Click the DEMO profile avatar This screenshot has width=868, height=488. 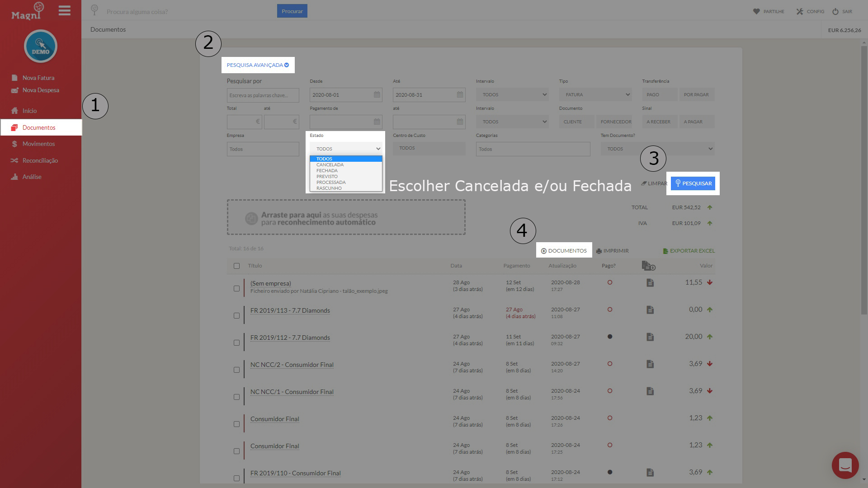click(x=41, y=46)
